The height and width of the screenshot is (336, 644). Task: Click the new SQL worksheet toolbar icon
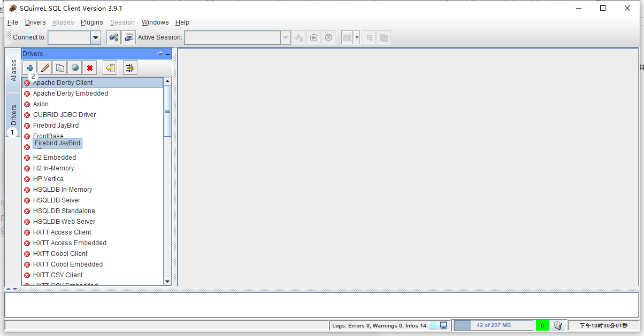click(347, 37)
